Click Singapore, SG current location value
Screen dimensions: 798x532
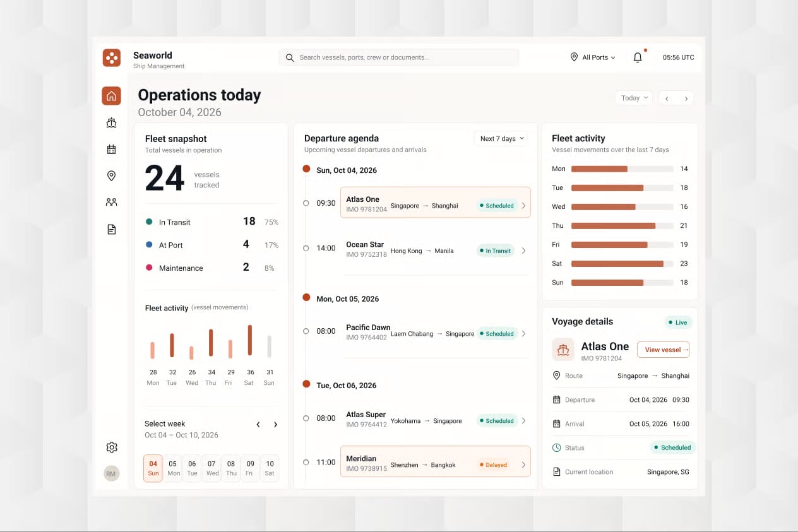668,472
